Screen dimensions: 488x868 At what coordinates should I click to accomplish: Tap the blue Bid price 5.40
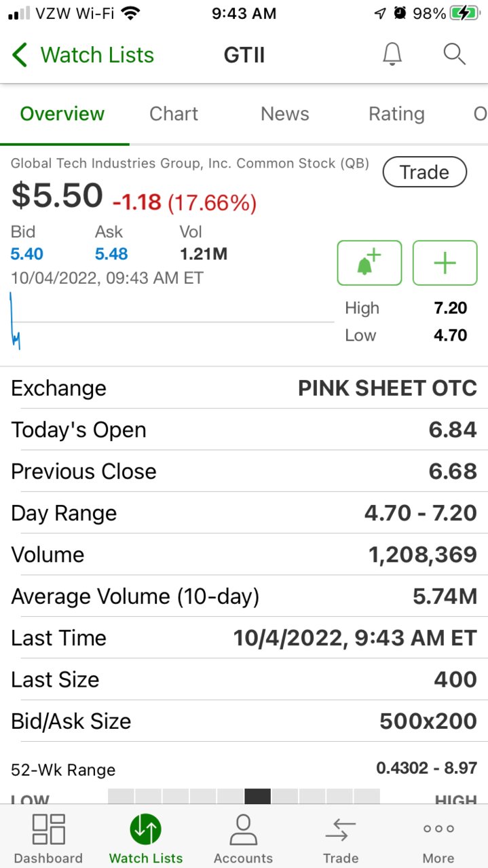27,254
